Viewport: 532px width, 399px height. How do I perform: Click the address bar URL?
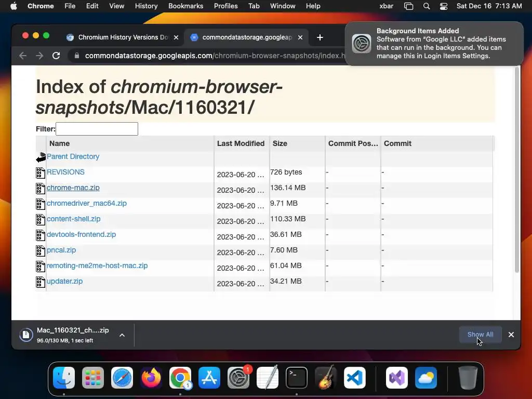[215, 56]
